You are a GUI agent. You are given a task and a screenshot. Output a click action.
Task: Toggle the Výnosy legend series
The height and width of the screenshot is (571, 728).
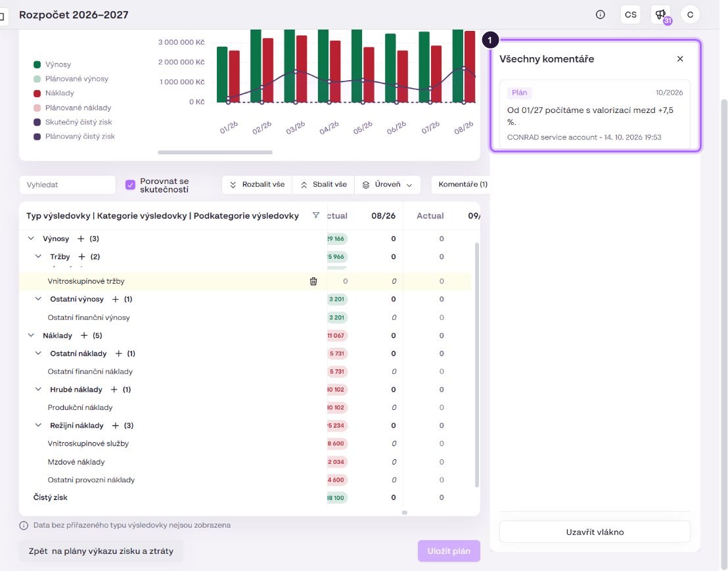(x=53, y=64)
